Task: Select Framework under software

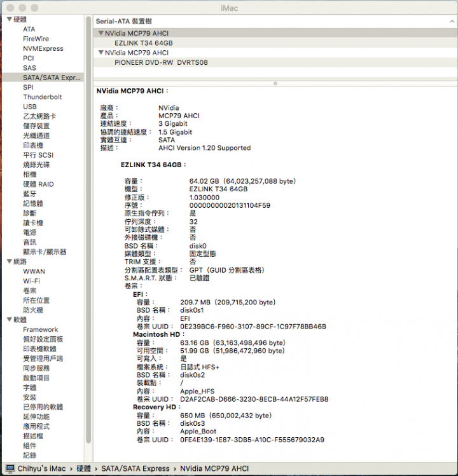Action: pyautogui.click(x=41, y=330)
